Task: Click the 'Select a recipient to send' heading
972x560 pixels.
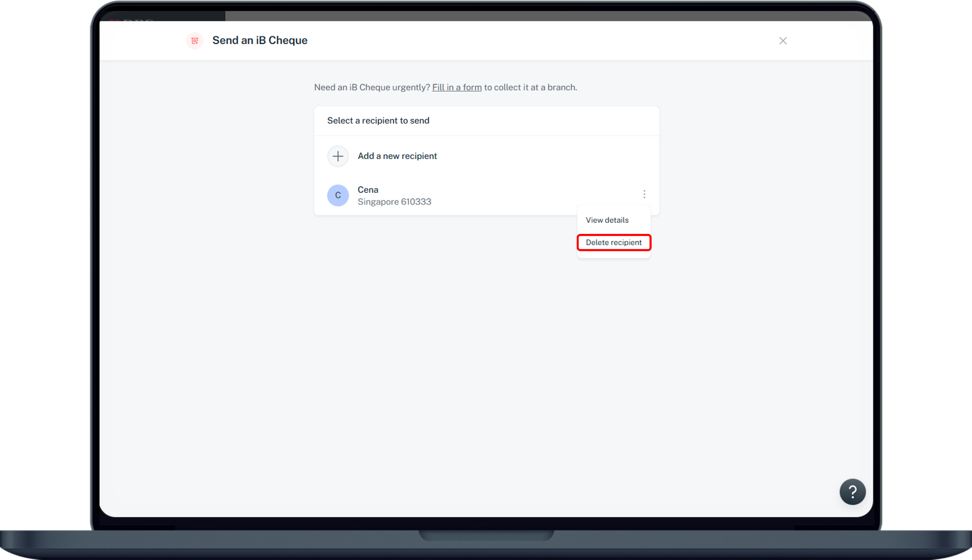Action: tap(378, 121)
